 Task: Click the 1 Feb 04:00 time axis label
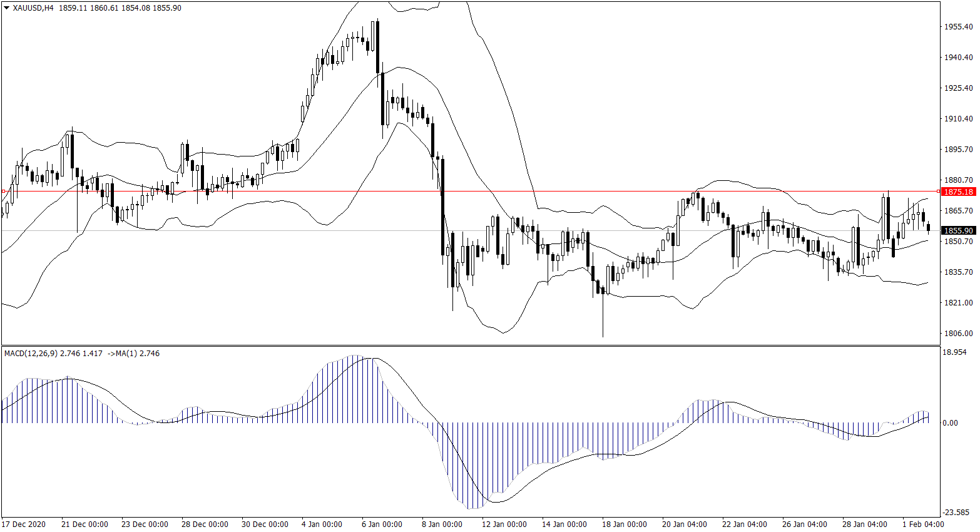pos(923,524)
